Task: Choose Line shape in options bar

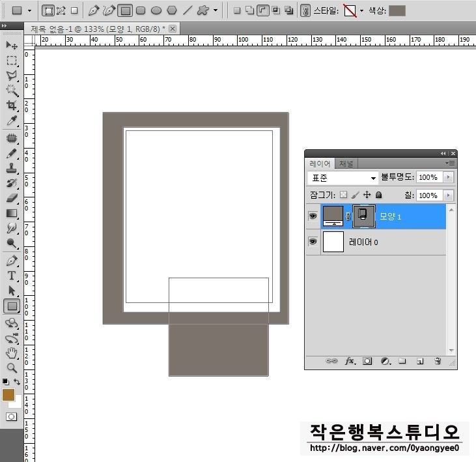Action: [188, 11]
